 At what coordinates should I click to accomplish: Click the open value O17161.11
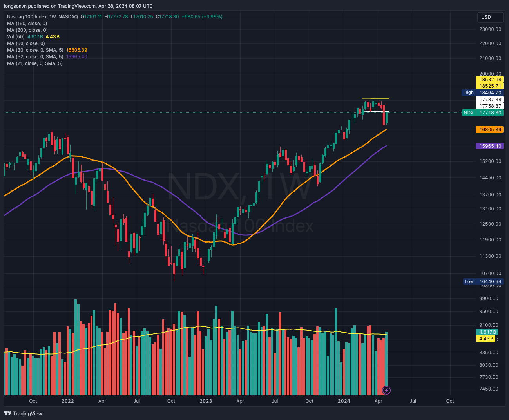tap(91, 17)
